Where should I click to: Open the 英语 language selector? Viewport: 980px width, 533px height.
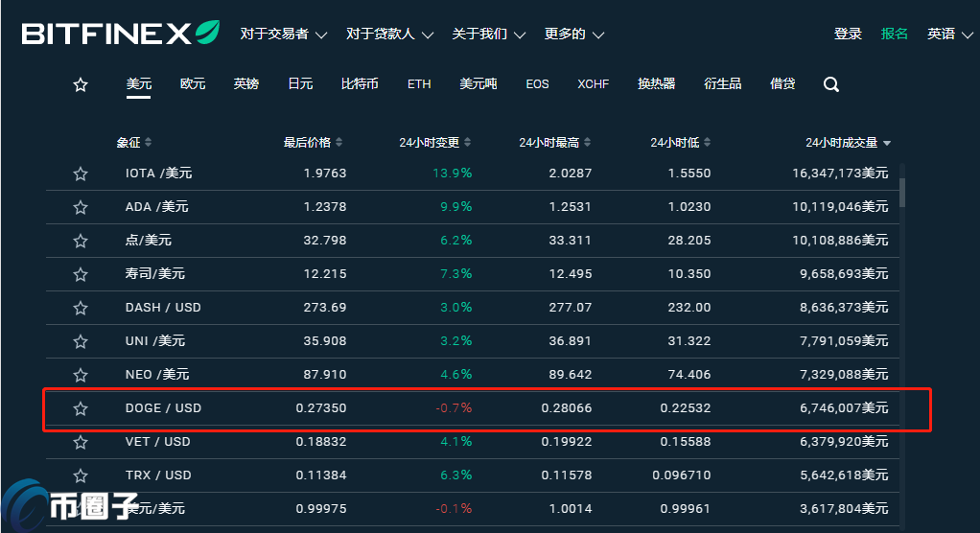(947, 34)
